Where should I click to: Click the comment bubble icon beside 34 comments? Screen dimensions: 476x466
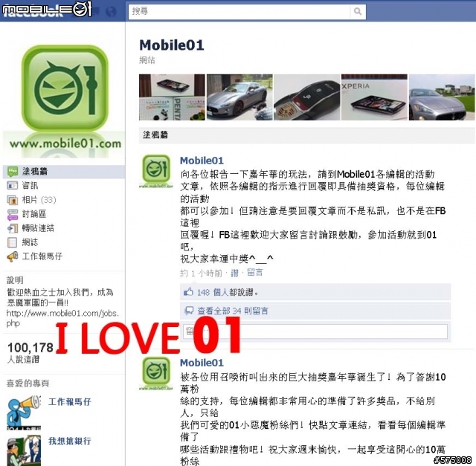pyautogui.click(x=189, y=311)
